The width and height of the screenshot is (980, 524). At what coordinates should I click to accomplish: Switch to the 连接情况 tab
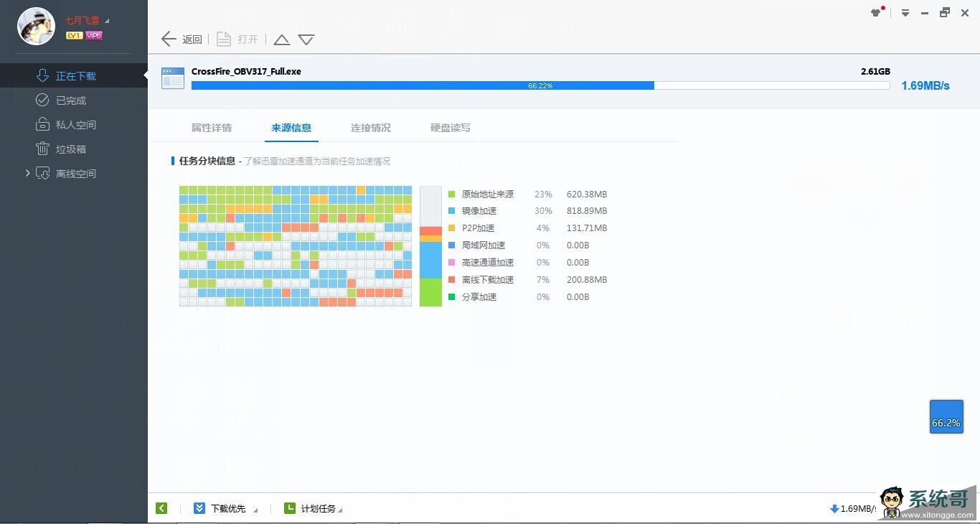coord(371,128)
